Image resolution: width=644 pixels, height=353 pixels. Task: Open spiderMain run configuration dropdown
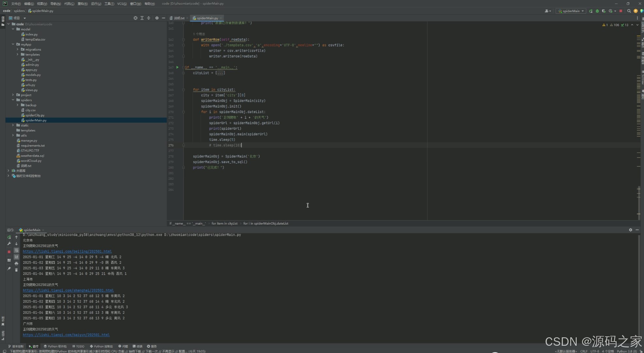[572, 11]
